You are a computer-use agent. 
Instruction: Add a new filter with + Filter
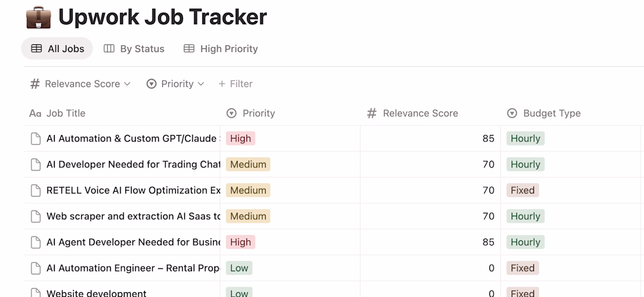(x=235, y=84)
